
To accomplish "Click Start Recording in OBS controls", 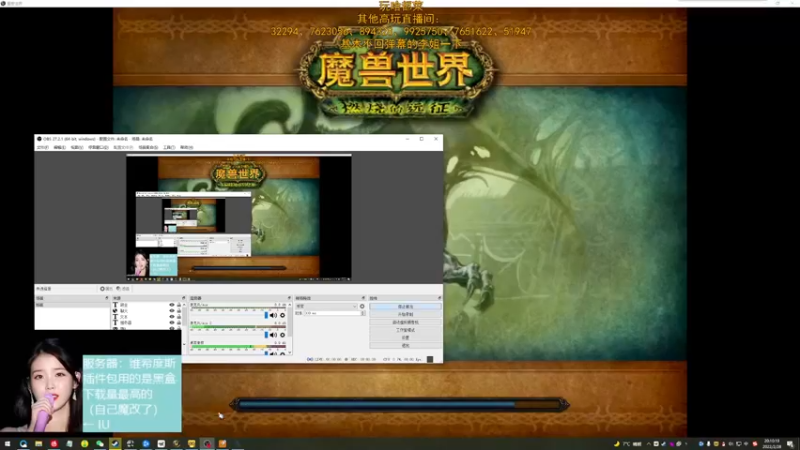I will [x=405, y=314].
